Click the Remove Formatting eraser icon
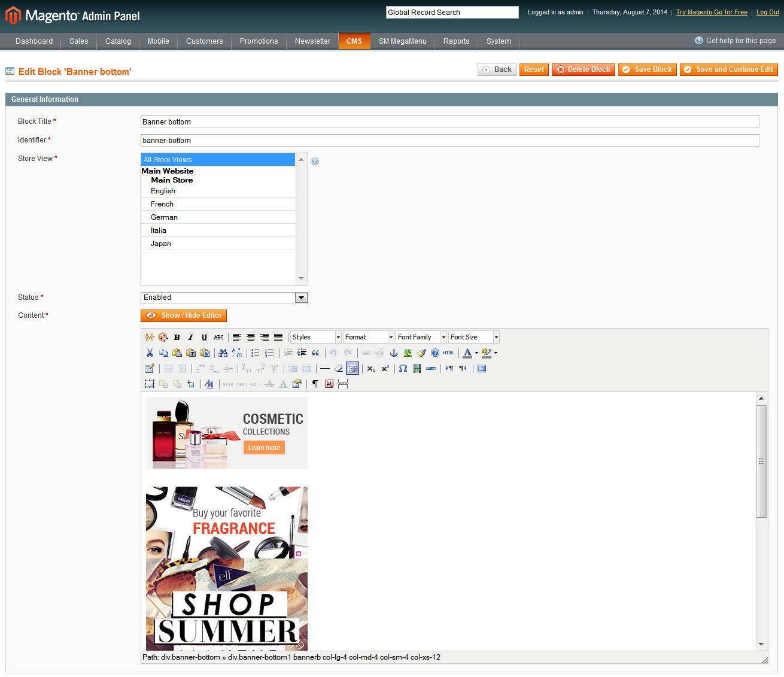The width and height of the screenshot is (784, 677). (x=339, y=368)
